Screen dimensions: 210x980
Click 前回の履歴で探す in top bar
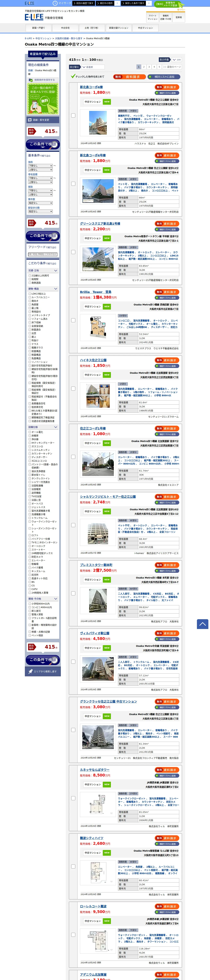tap(84, 3)
